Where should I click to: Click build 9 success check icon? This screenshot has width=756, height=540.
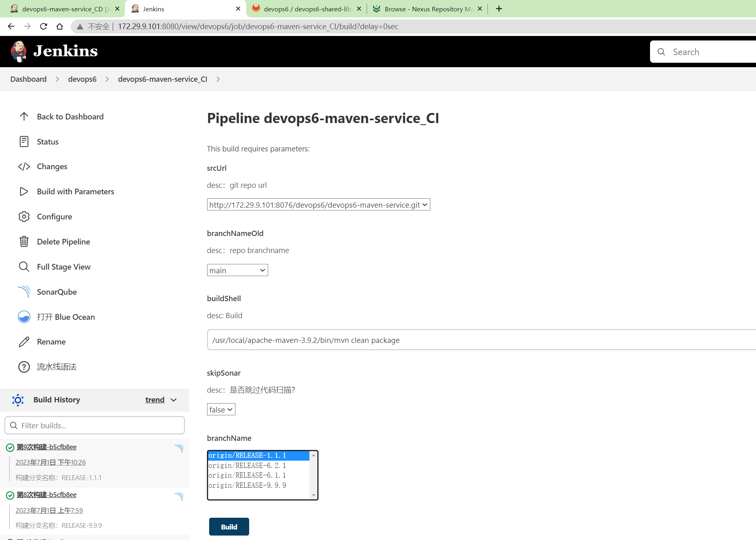coord(10,447)
